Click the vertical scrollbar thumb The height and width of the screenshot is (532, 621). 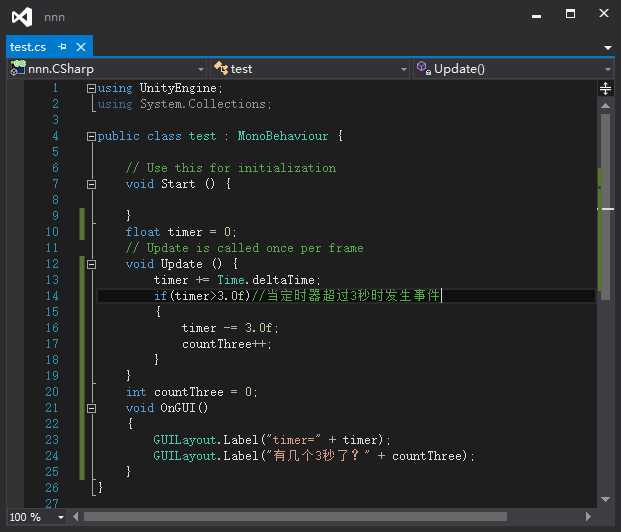pos(605,207)
